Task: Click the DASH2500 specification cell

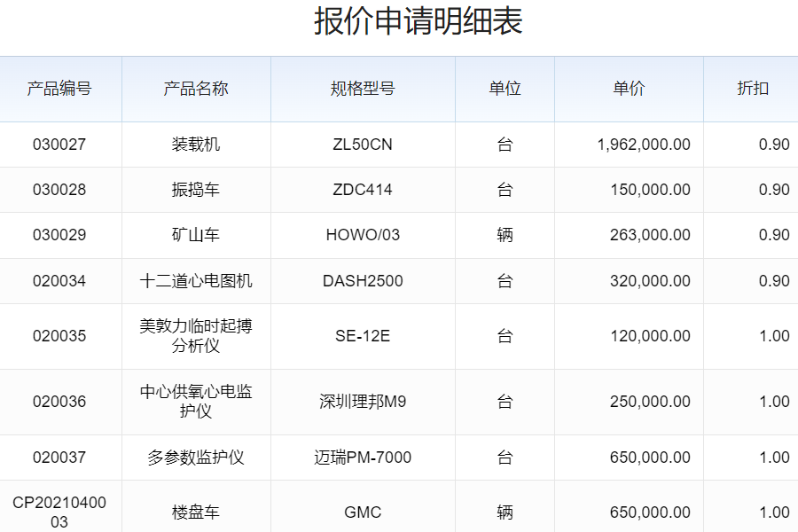Action: click(363, 281)
